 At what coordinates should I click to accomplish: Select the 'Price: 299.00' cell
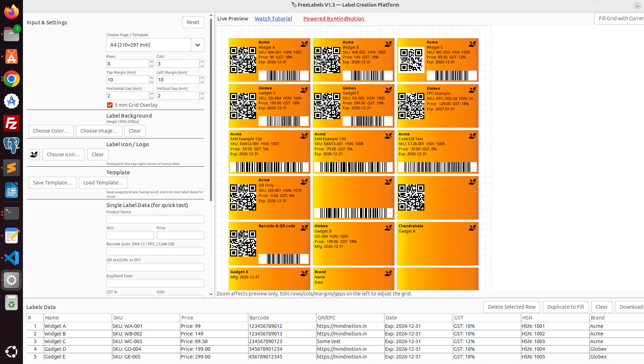[x=214, y=357]
